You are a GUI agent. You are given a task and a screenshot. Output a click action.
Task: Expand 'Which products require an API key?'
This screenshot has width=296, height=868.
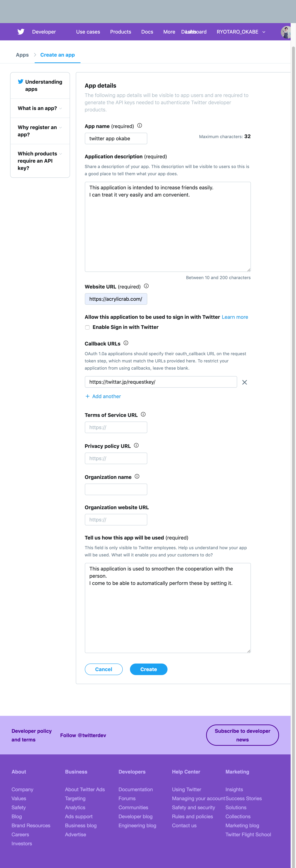40,161
